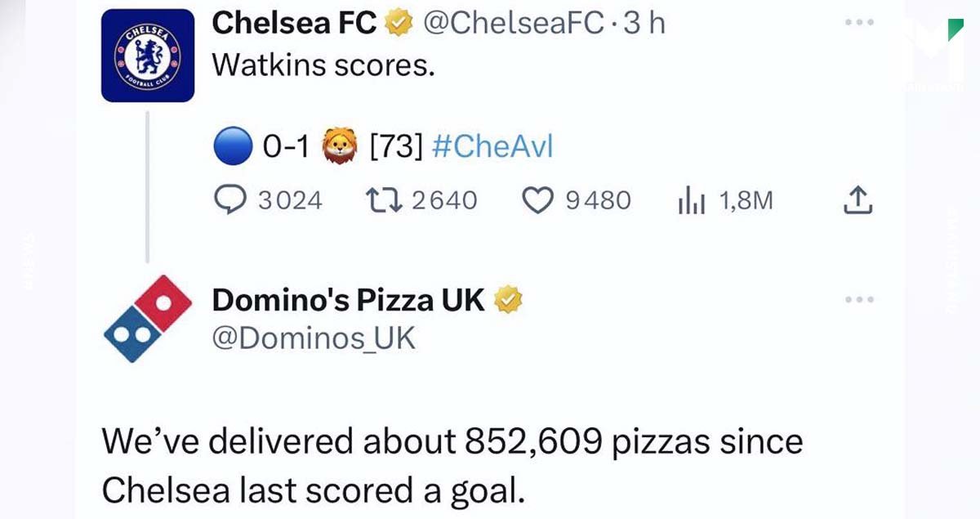980x519 pixels.
Task: Click the 3 h timestamp
Action: click(x=644, y=24)
